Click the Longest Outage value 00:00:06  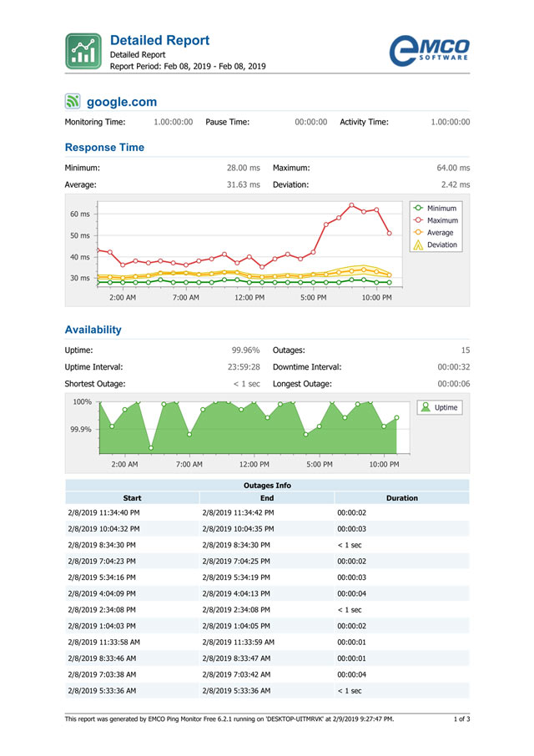pyautogui.click(x=454, y=384)
